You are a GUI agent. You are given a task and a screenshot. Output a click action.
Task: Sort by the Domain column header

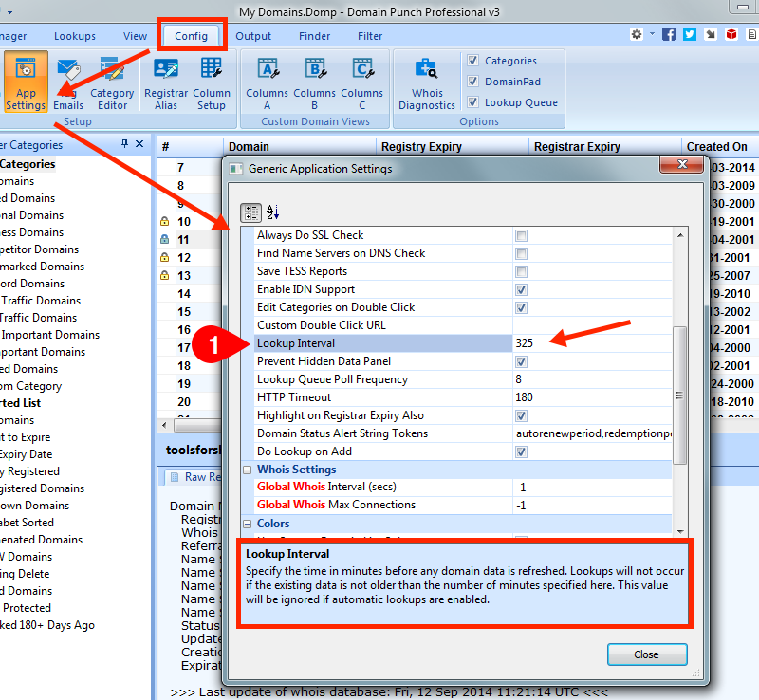[x=299, y=146]
